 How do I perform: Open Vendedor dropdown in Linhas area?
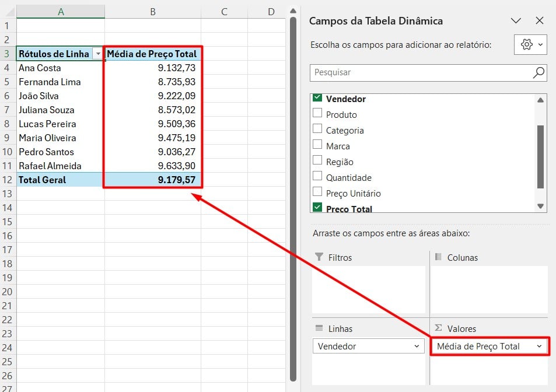point(417,346)
